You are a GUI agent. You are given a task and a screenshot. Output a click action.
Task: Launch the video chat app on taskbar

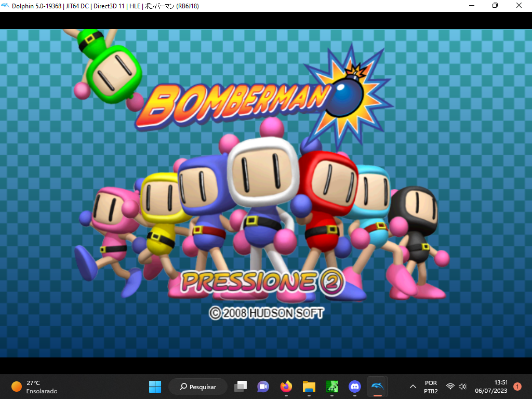pyautogui.click(x=263, y=387)
